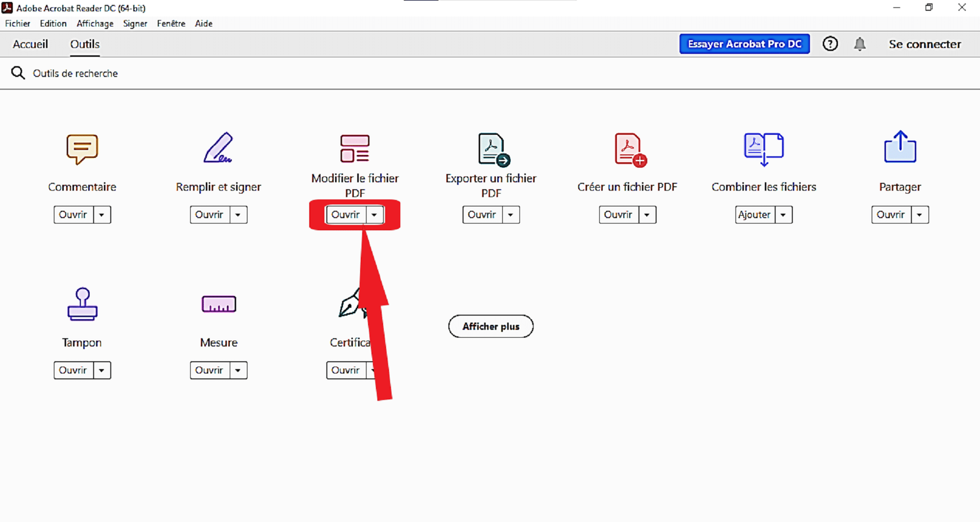
Task: Open the Aide menu
Action: coord(204,24)
